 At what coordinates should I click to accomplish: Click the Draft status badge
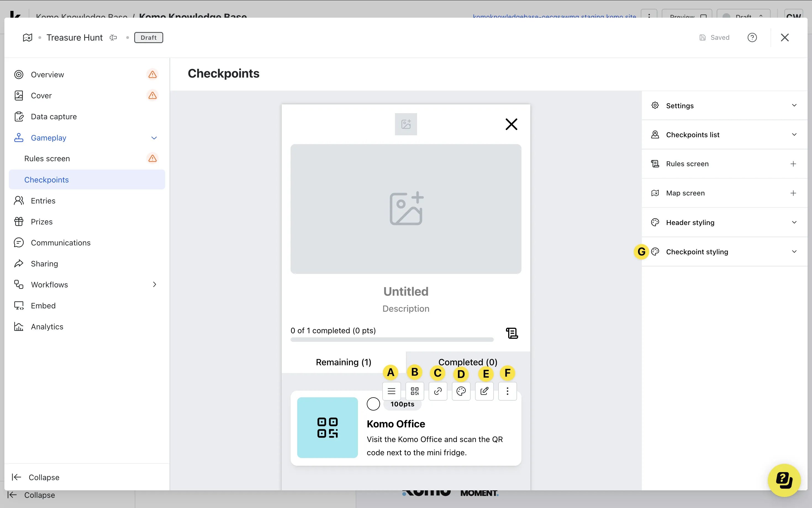tap(149, 38)
